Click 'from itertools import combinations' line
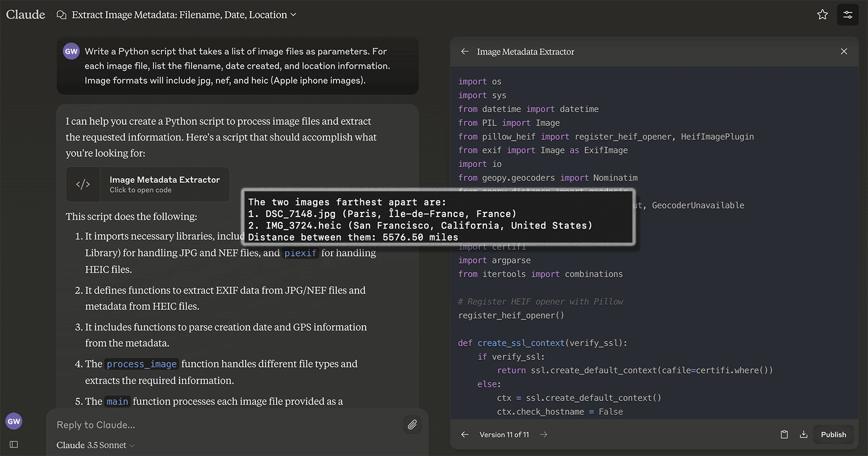868x456 pixels. point(540,274)
